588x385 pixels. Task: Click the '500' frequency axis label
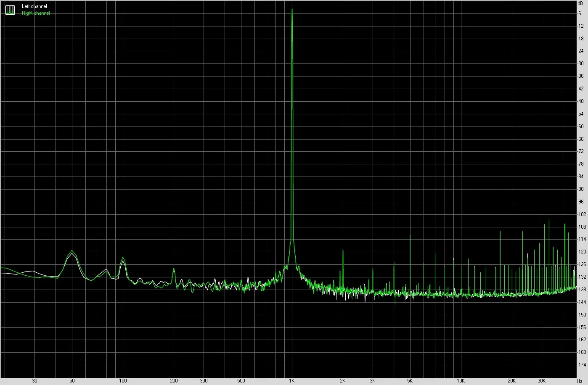coord(241,381)
